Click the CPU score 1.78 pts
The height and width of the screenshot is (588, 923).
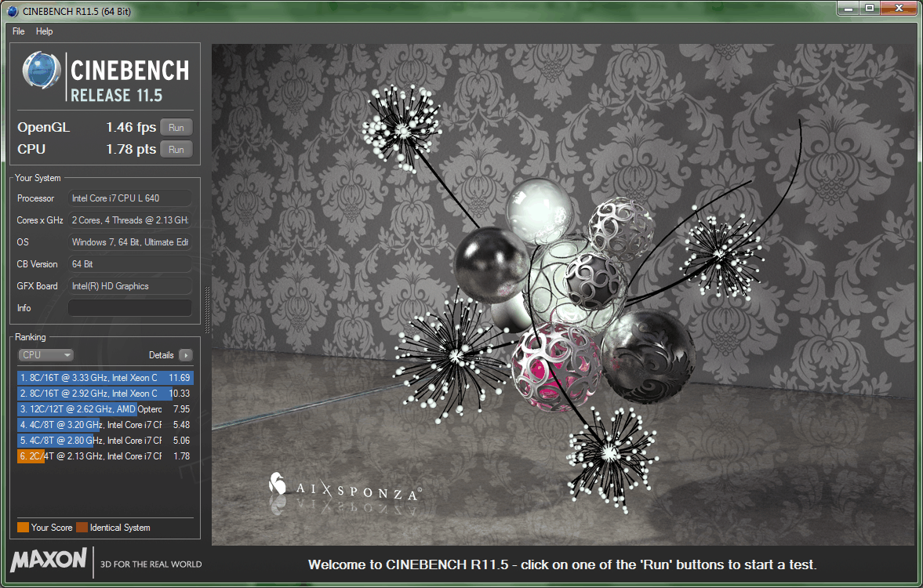click(131, 150)
